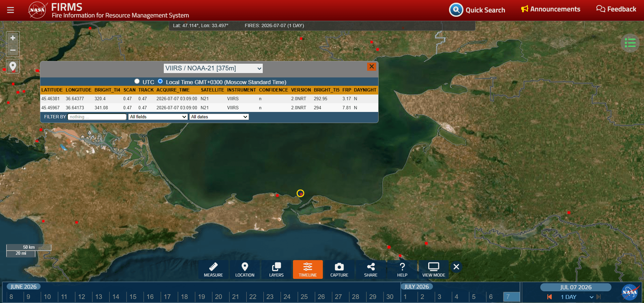Collapse the bottom toolbar with X
The image size is (644, 303).
[456, 267]
